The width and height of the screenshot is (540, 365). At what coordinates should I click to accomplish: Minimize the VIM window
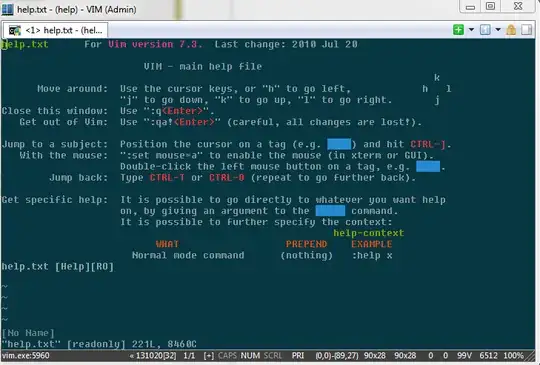coord(470,6)
